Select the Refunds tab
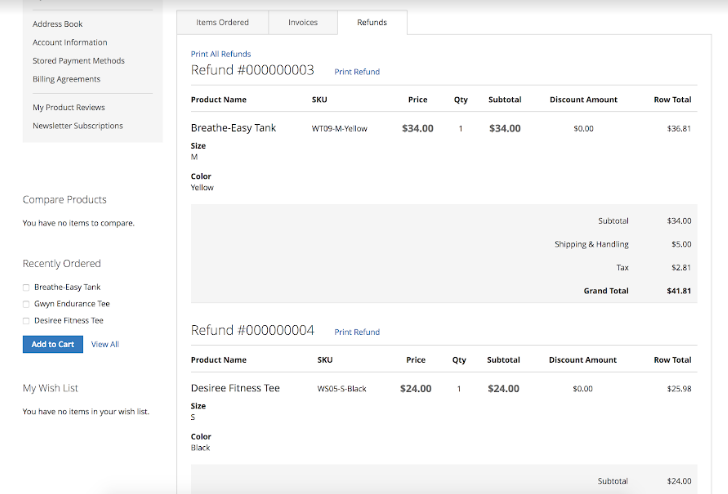 pyautogui.click(x=372, y=22)
